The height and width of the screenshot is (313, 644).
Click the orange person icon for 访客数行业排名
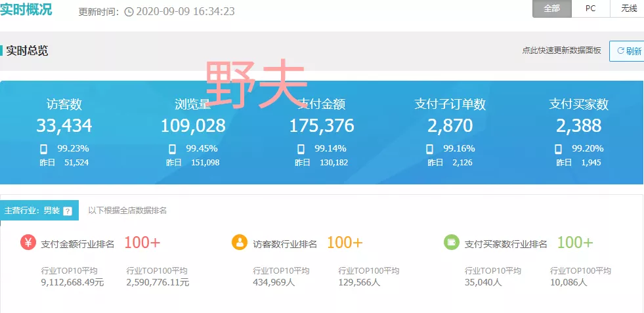[240, 243]
